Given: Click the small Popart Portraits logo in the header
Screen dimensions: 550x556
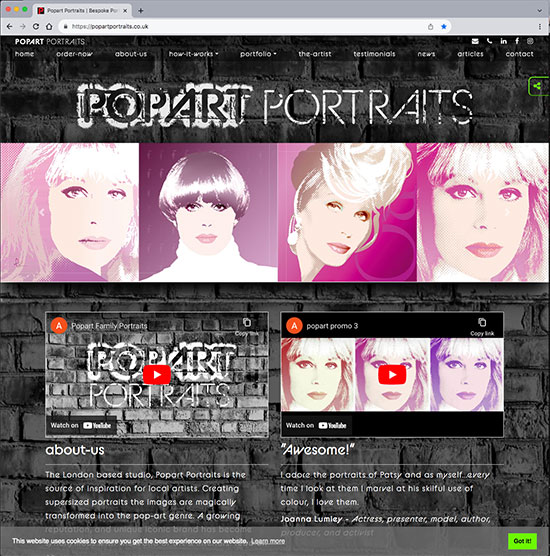Looking at the screenshot, I should click(50, 41).
